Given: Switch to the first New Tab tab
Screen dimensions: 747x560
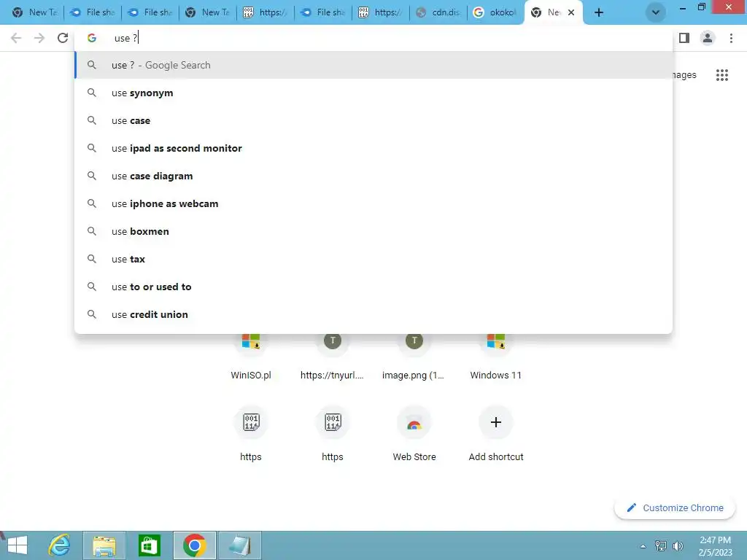Looking at the screenshot, I should [35, 12].
